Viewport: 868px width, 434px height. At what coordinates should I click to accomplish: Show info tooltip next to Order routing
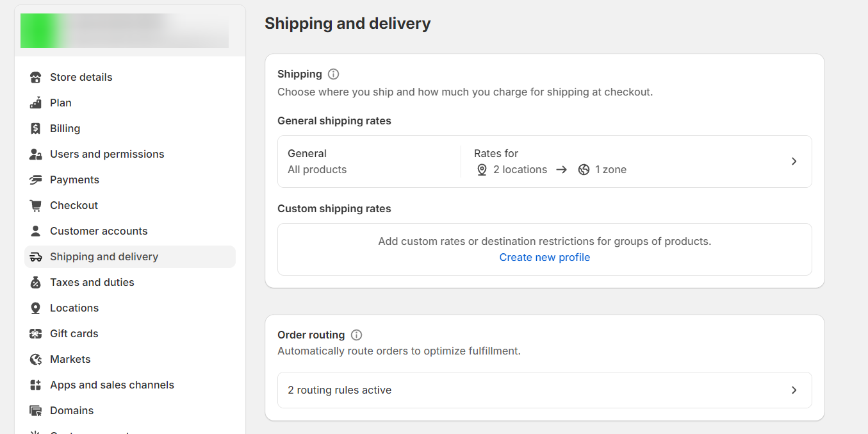pos(356,335)
